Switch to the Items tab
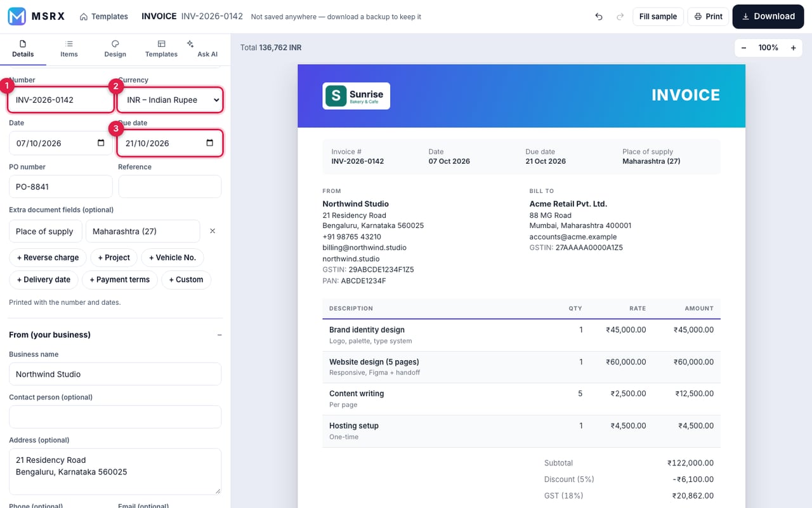 tap(69, 49)
